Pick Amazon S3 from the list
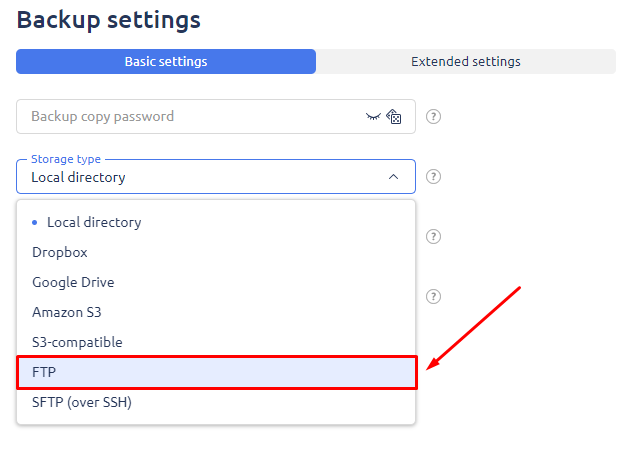The height and width of the screenshot is (449, 631). [66, 312]
